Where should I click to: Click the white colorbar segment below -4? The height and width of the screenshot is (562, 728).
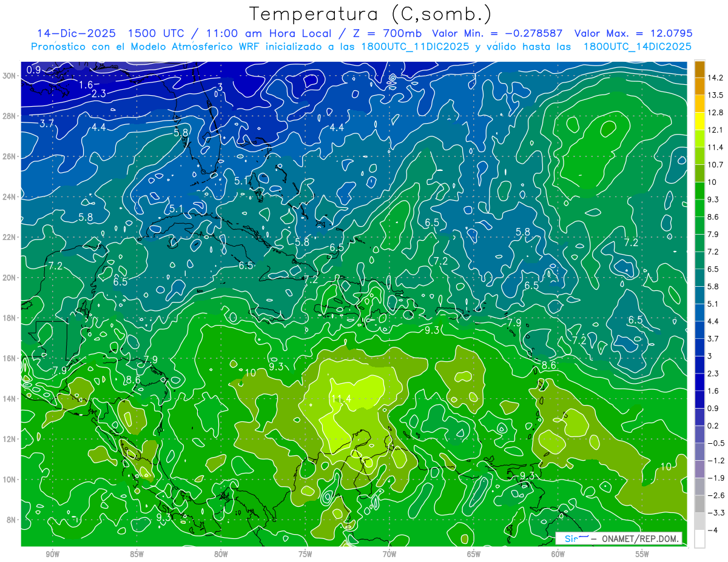click(699, 538)
